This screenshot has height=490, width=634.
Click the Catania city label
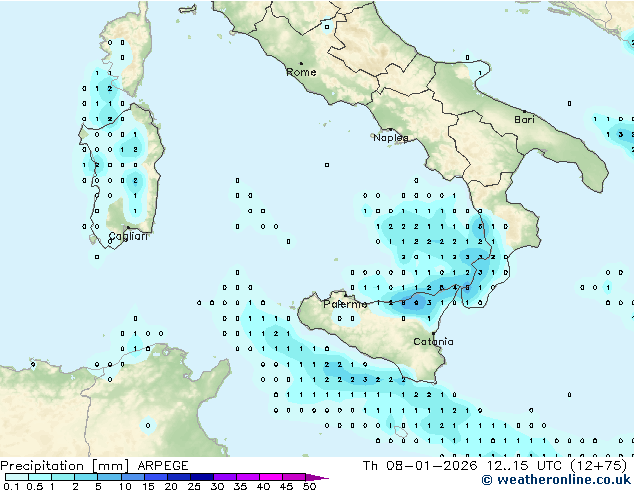tap(433, 342)
